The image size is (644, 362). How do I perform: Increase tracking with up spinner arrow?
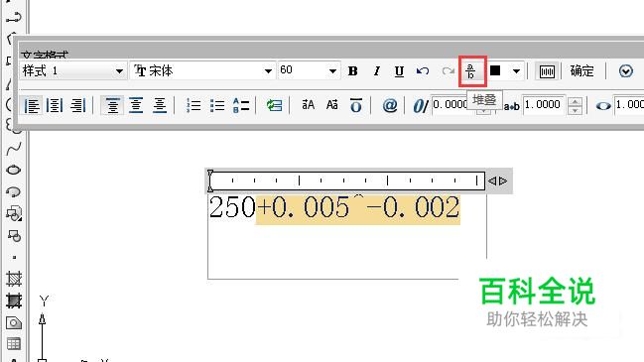(575, 101)
